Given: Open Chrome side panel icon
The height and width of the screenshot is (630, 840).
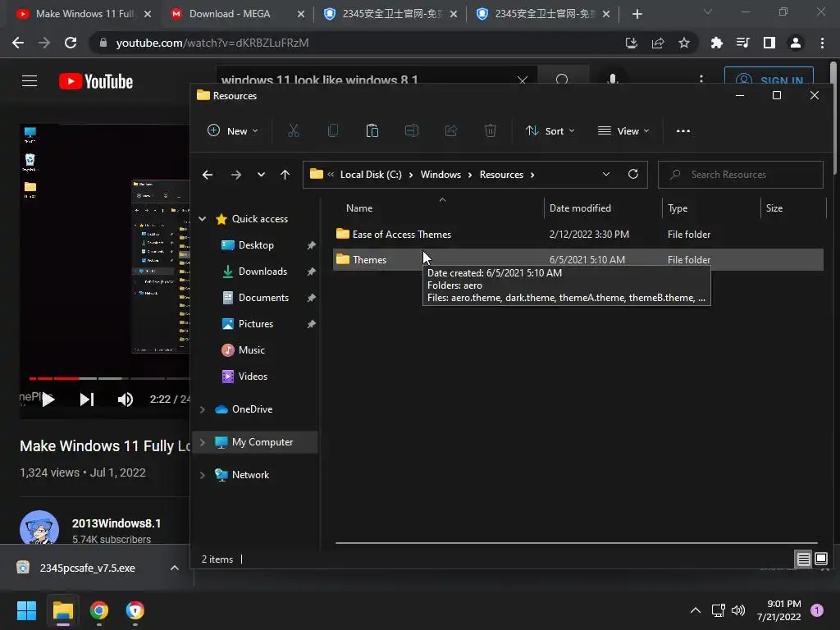Looking at the screenshot, I should (x=769, y=43).
